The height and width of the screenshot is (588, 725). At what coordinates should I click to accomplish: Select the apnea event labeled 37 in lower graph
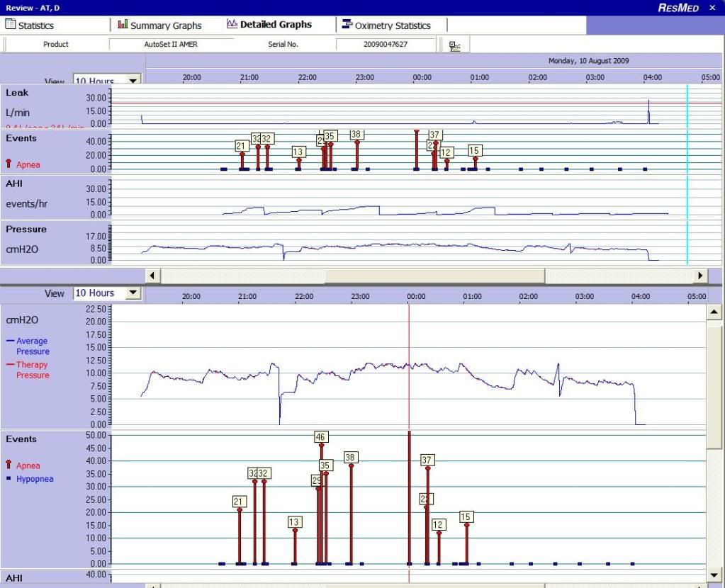click(427, 460)
